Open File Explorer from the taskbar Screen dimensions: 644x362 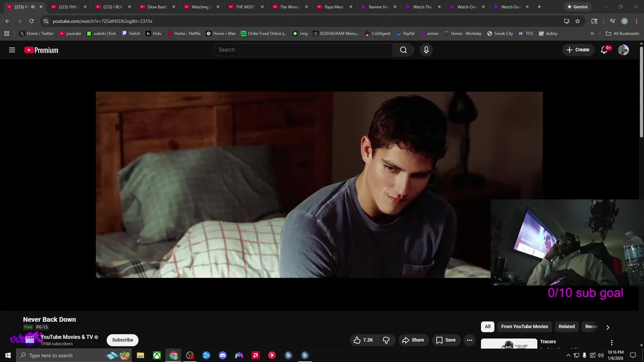click(x=141, y=355)
